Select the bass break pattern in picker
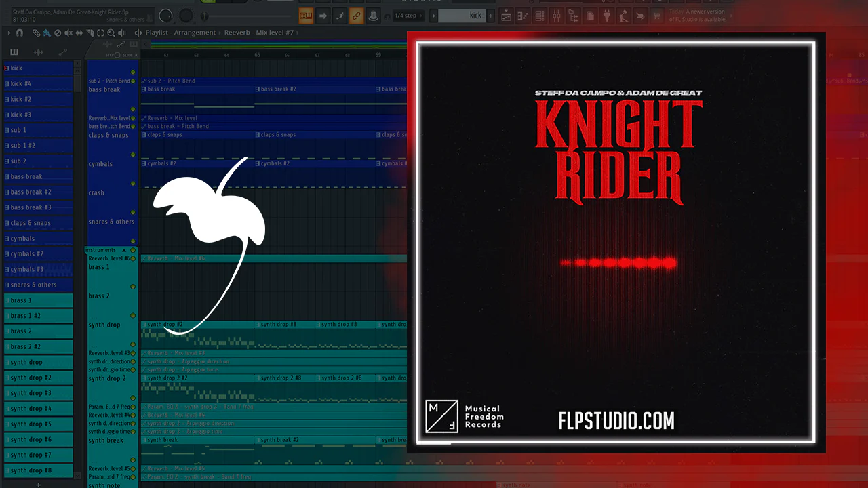 38,177
